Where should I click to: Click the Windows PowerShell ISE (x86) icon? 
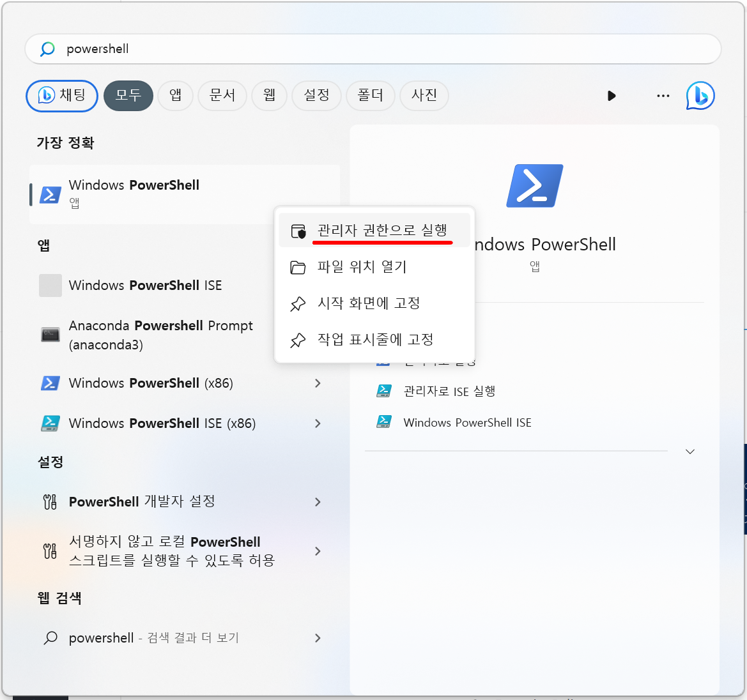point(50,423)
